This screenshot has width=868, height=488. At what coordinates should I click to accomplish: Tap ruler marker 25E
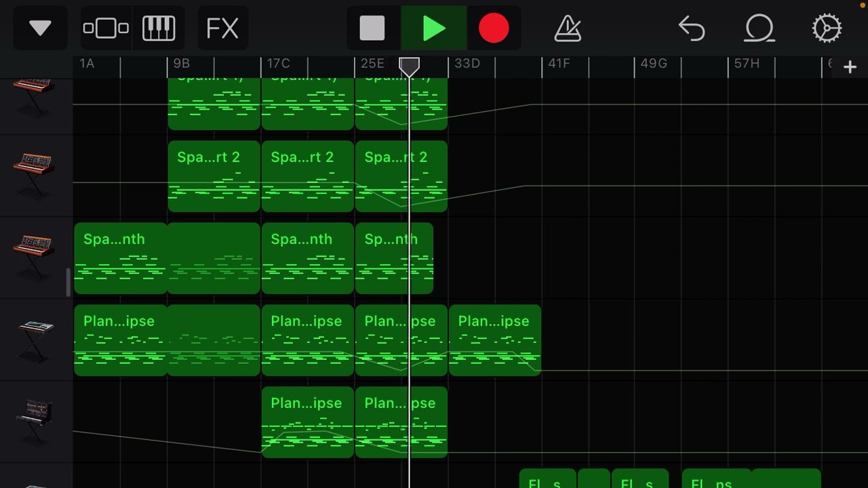click(x=372, y=64)
